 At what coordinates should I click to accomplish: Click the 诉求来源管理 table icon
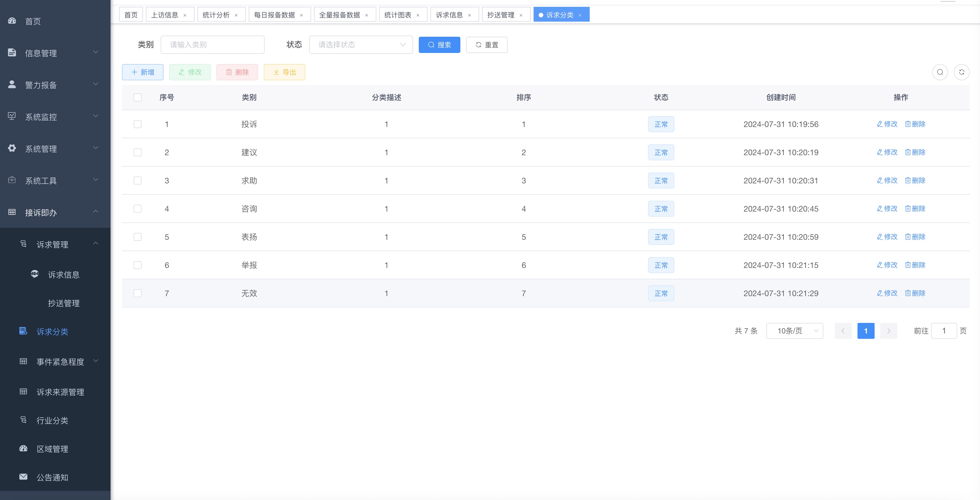[x=23, y=392]
